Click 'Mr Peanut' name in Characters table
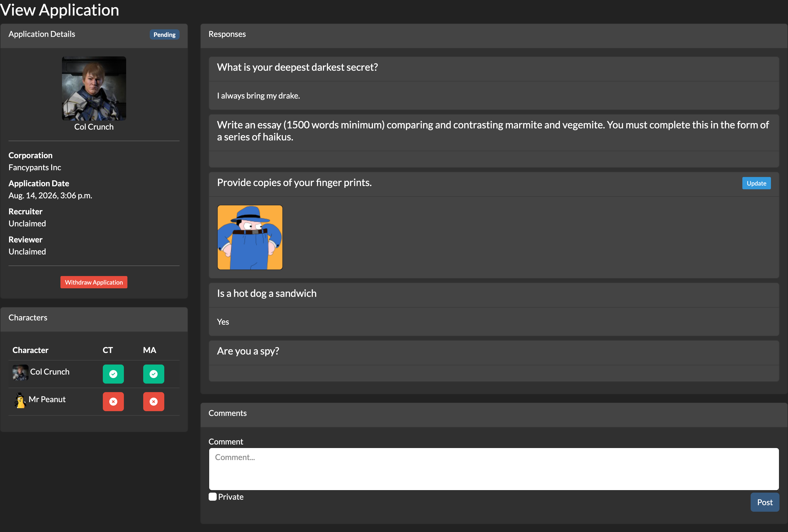 (x=47, y=400)
